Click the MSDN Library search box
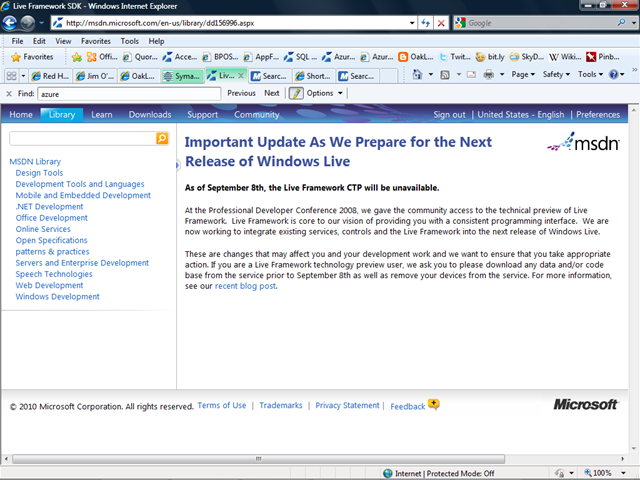The height and width of the screenshot is (480, 640). pos(83,138)
